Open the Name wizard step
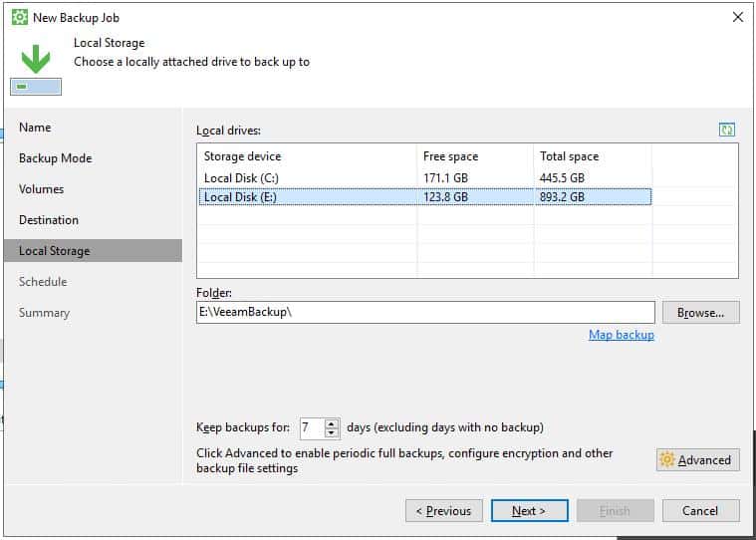This screenshot has width=756, height=540. click(35, 128)
